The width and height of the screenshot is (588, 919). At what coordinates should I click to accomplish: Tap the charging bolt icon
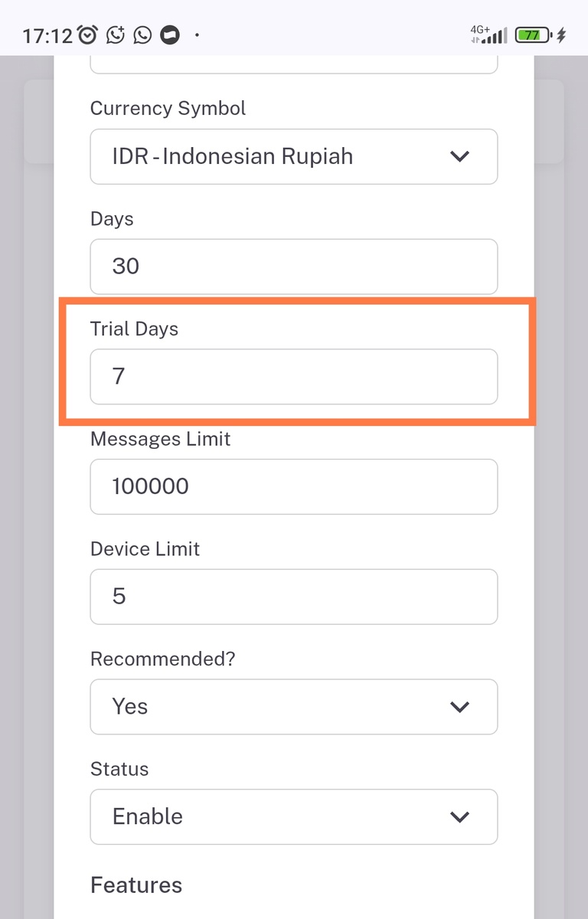[x=561, y=34]
